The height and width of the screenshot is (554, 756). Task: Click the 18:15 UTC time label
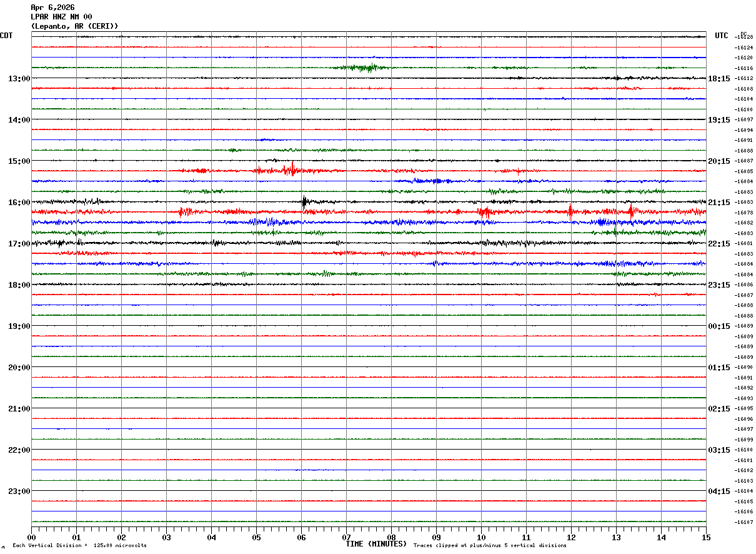coord(719,79)
